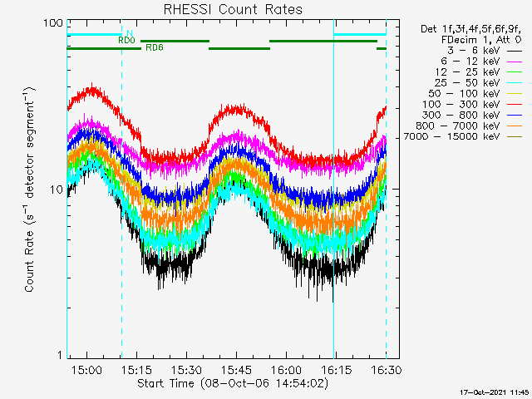Click the cyan line swatch for 25-50 keV
This screenshot has width=532, height=399.
(x=515, y=83)
